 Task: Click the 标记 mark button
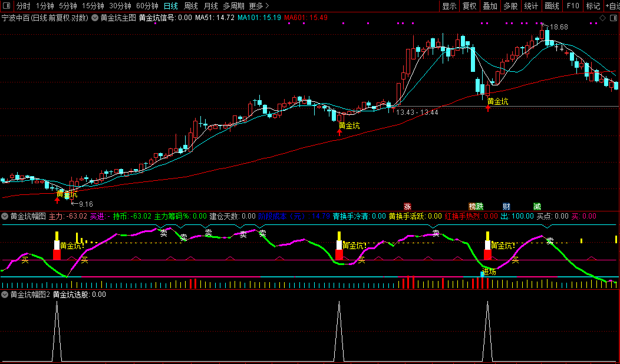coord(593,6)
